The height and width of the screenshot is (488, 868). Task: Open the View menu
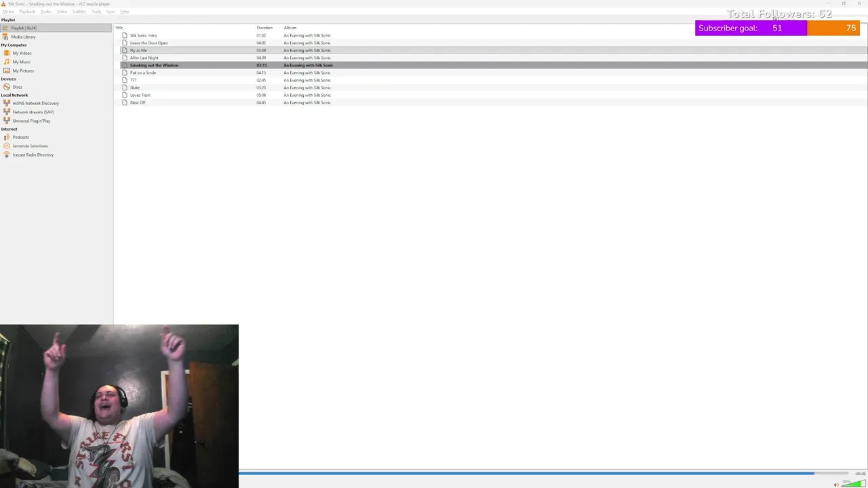point(111,12)
